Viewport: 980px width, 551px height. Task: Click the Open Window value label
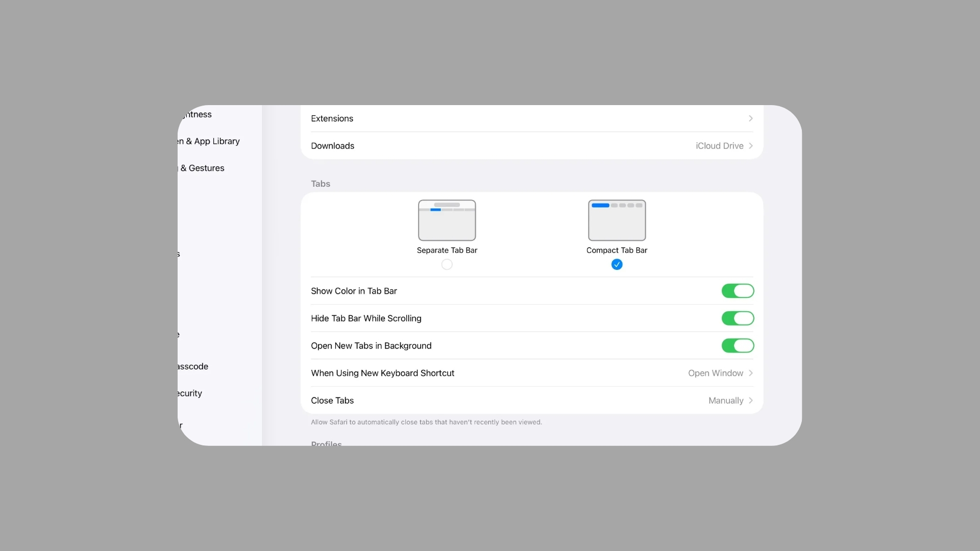pos(715,373)
